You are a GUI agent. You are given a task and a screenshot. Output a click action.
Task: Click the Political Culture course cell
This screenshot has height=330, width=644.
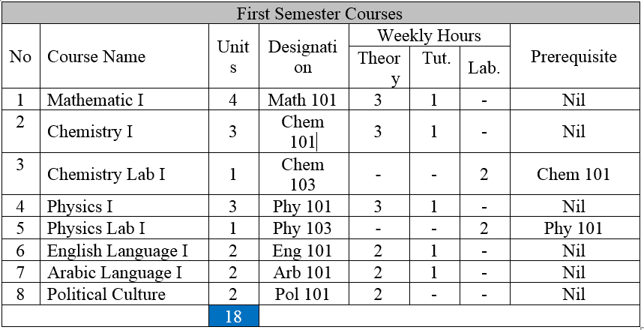[106, 294]
